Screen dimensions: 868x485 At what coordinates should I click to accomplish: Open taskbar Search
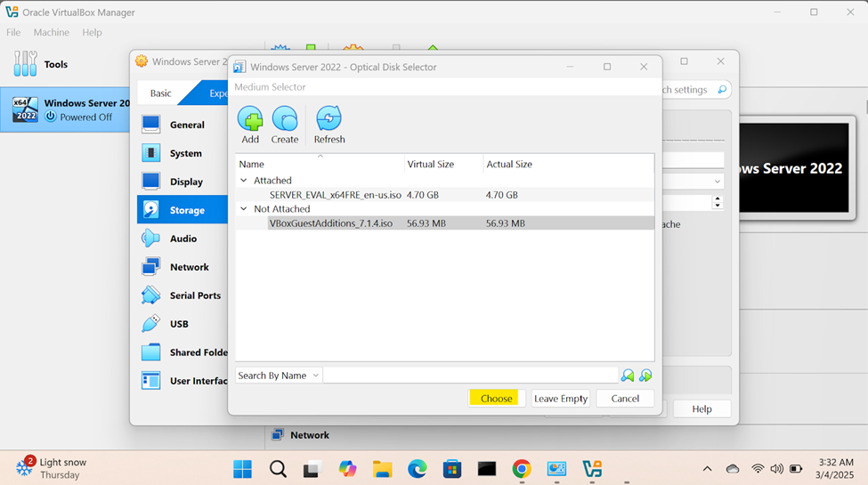pyautogui.click(x=278, y=469)
